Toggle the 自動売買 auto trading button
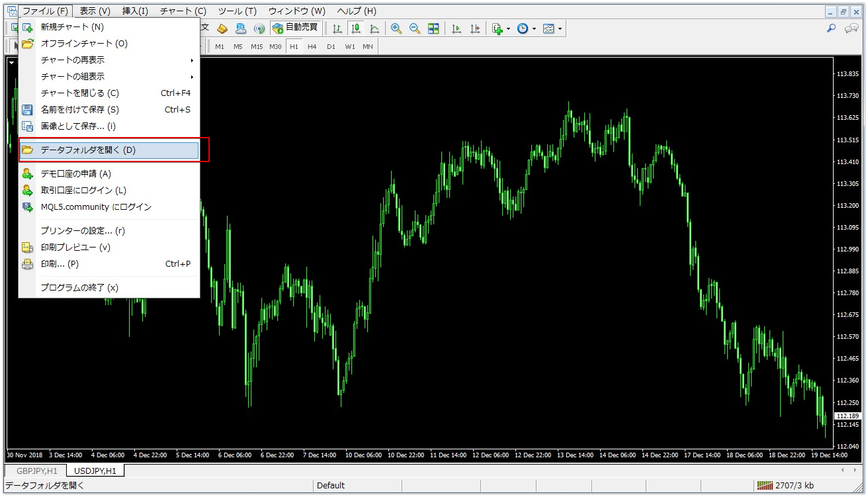This screenshot has width=868, height=497. point(295,28)
